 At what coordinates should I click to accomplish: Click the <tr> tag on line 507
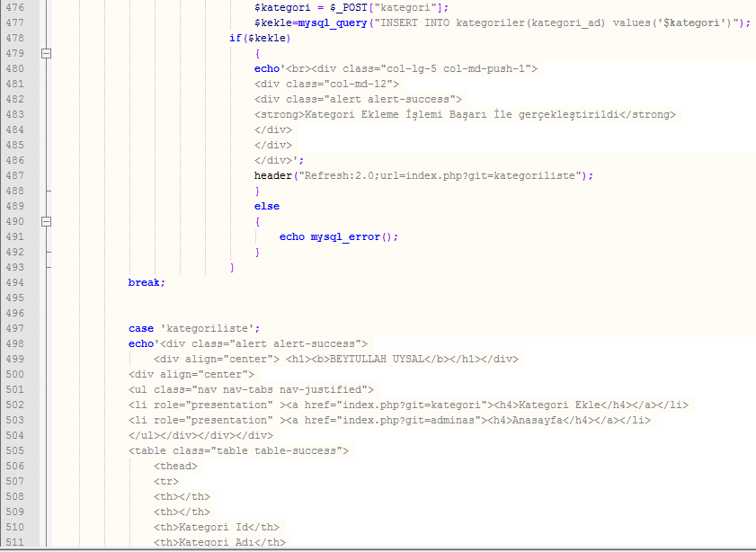[x=166, y=482]
